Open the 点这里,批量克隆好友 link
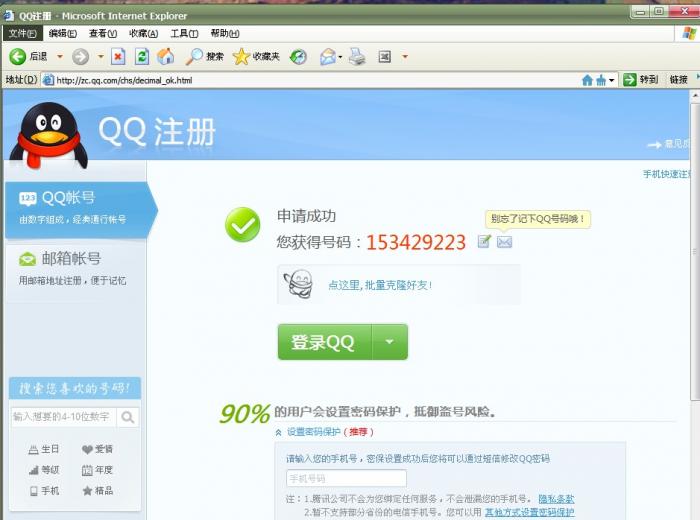Image resolution: width=700 pixels, height=520 pixels. pos(380,285)
